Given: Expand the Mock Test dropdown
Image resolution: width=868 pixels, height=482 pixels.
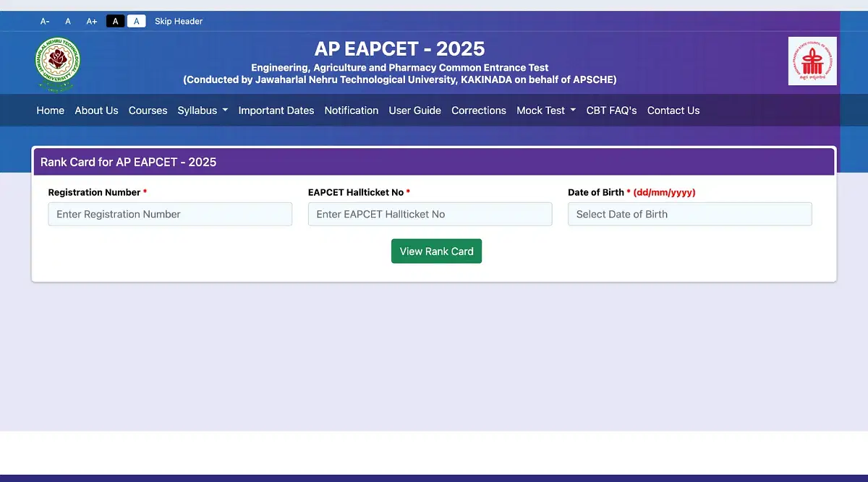Looking at the screenshot, I should [546, 111].
